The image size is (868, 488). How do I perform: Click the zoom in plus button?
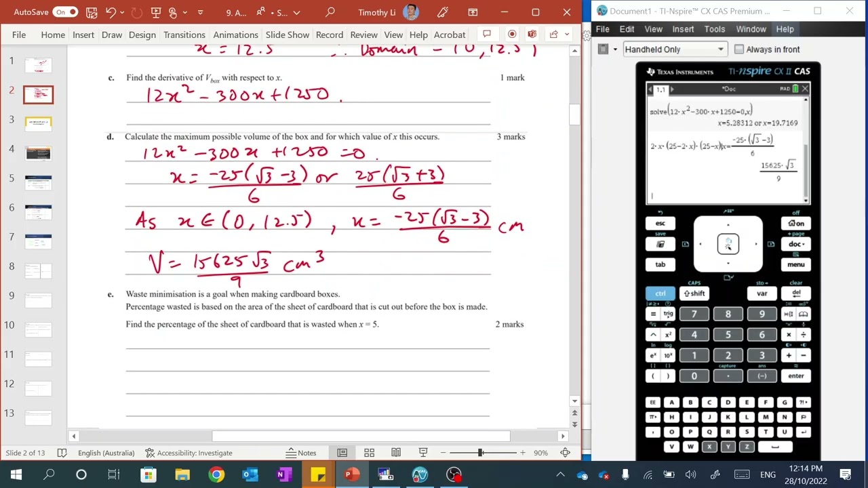pyautogui.click(x=522, y=453)
